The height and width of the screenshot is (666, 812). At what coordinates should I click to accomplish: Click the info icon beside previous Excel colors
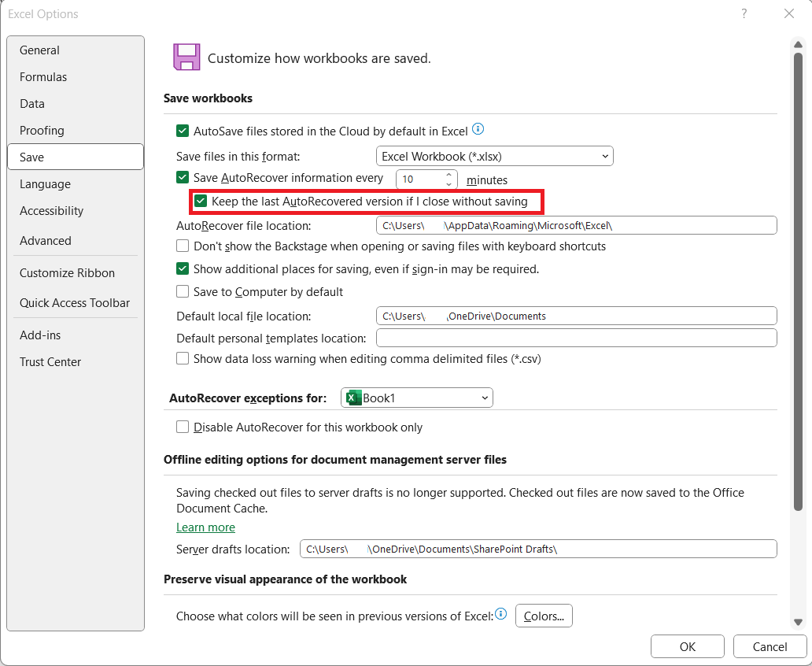(x=500, y=614)
